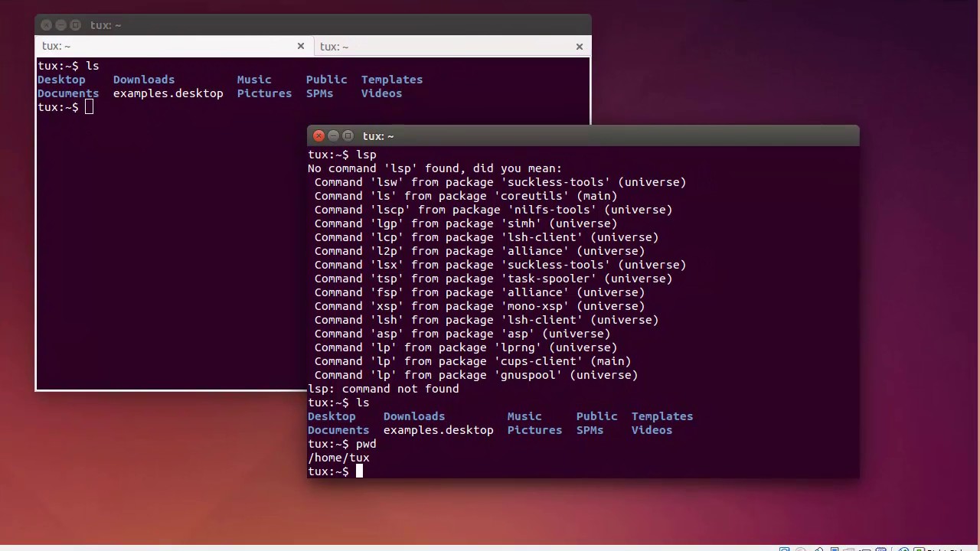Click the '/home/tux' output line
This screenshot has width=980, height=551.
click(x=338, y=458)
